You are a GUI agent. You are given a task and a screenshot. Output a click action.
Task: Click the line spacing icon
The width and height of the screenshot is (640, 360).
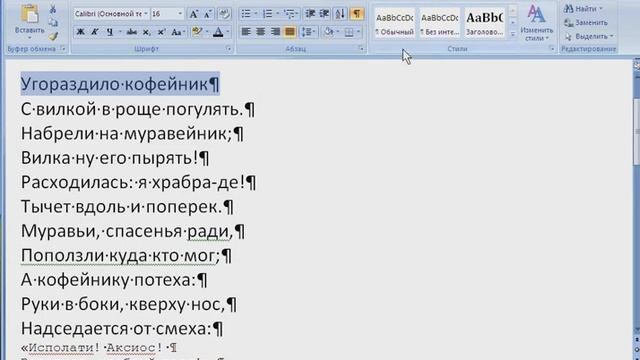[x=307, y=32]
